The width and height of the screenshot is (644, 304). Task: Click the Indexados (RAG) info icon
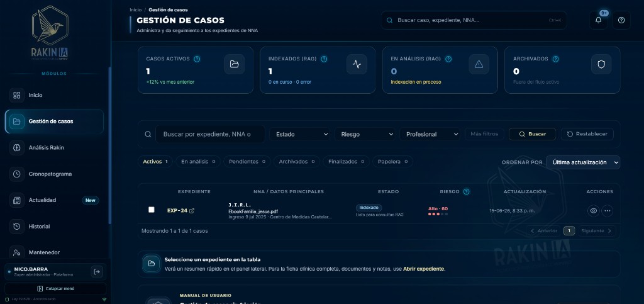tap(324, 59)
